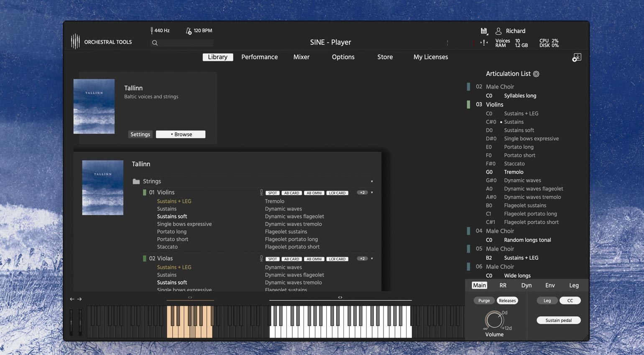
Task: Go to the Store tab
Action: (385, 57)
